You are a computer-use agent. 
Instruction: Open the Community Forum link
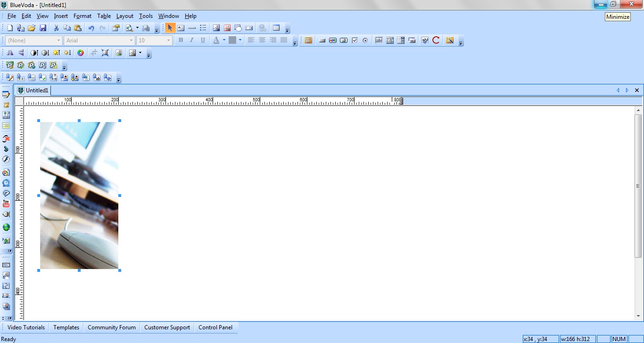[111, 327]
